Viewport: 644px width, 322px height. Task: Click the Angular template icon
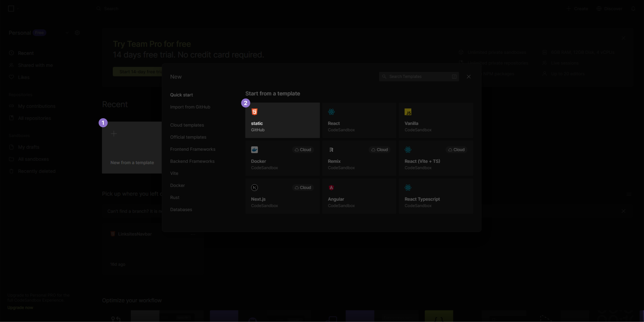tap(331, 187)
